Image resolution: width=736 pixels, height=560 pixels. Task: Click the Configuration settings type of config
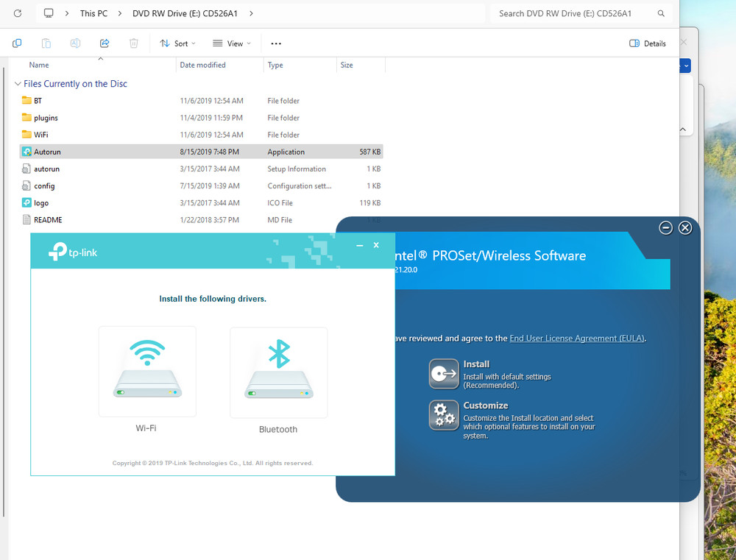pyautogui.click(x=300, y=186)
